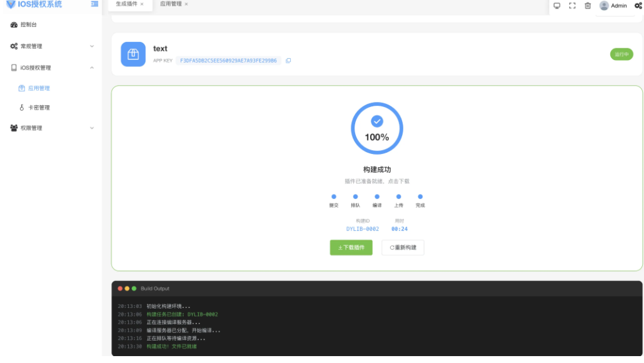Collapse the sidebar with the toggle icon
The width and height of the screenshot is (644, 363).
point(94,4)
